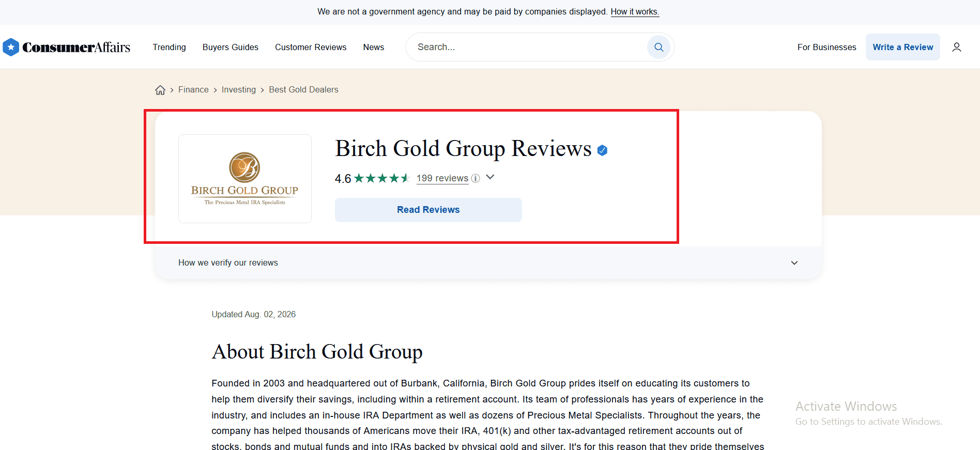Click the About Birch Gold Group heading

pos(317,352)
